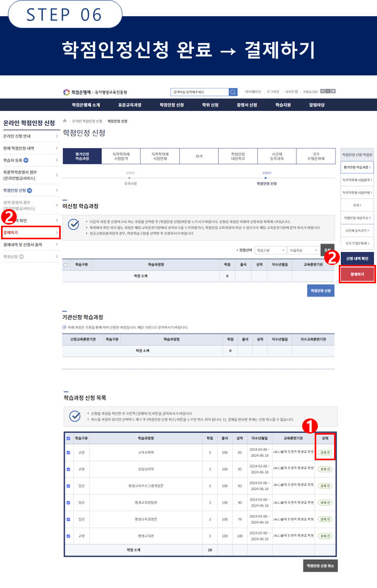Image resolution: width=377 pixels, height=588 pixels.
Task: Expand 최종학력증명서 첨부 sidebar chevron
Action: pos(57,175)
